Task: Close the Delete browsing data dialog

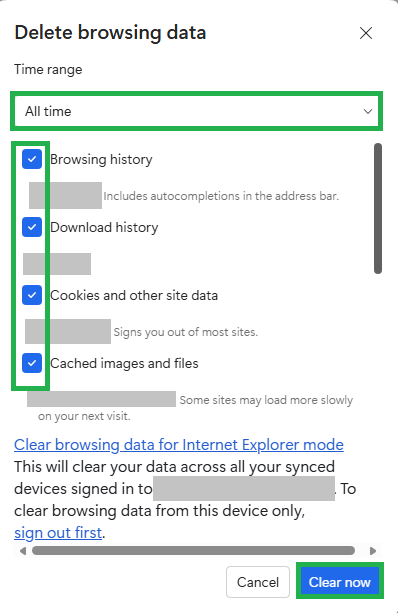Action: [366, 33]
